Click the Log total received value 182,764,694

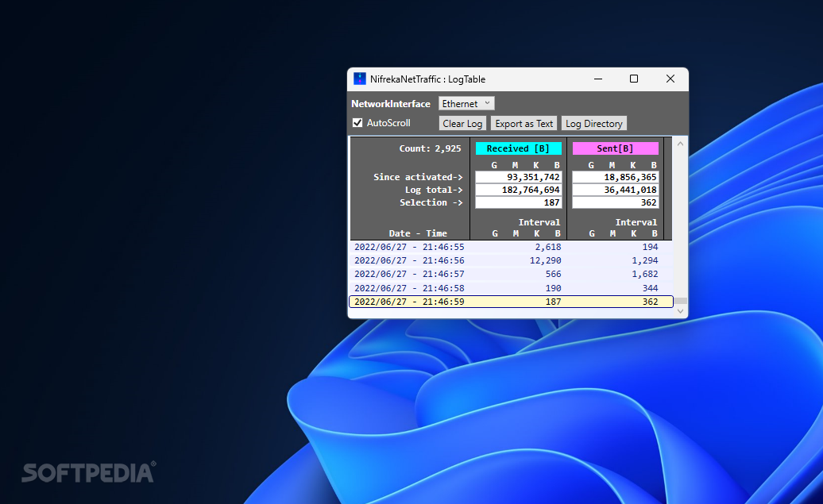(518, 190)
